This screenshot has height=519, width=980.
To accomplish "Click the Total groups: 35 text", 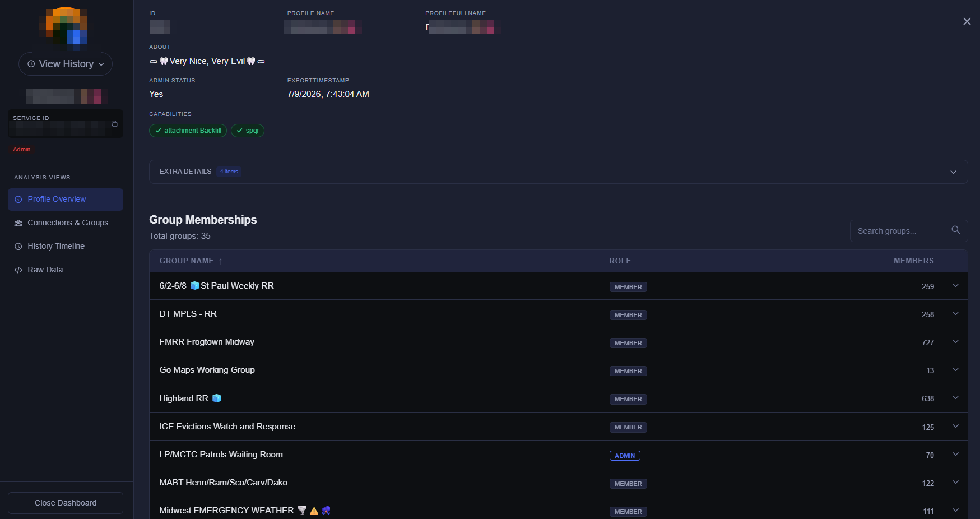I will pos(180,236).
